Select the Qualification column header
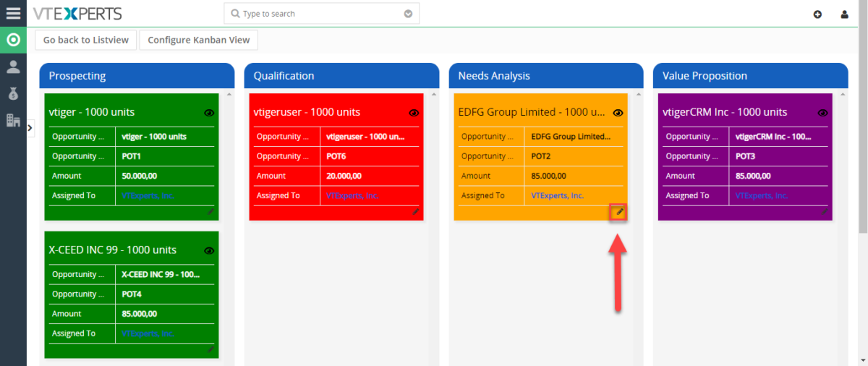Image resolution: width=868 pixels, height=366 pixels. (x=341, y=76)
